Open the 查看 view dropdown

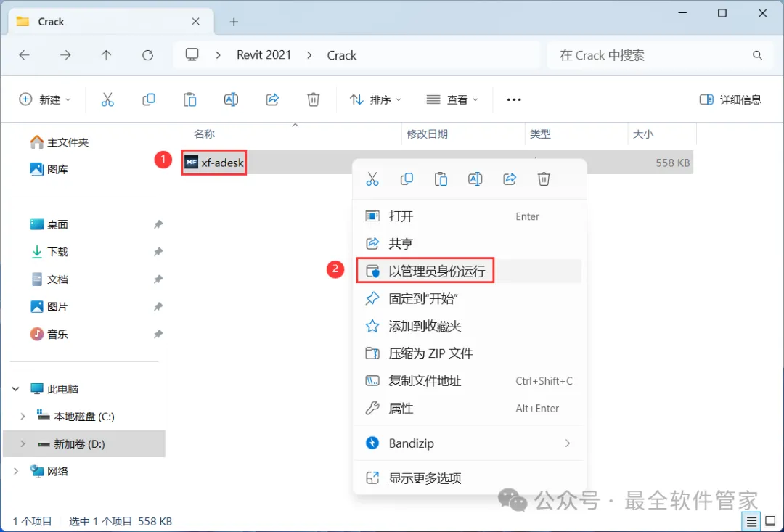coord(452,99)
